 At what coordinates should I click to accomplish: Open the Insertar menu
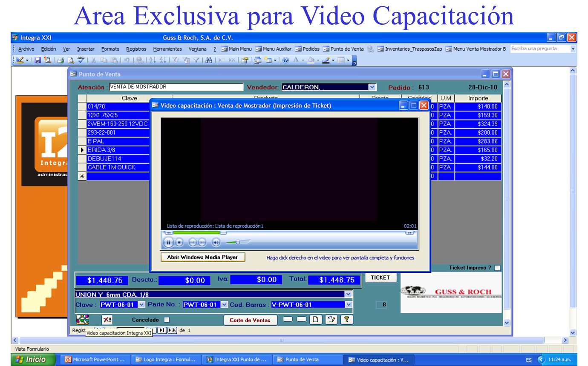(86, 49)
